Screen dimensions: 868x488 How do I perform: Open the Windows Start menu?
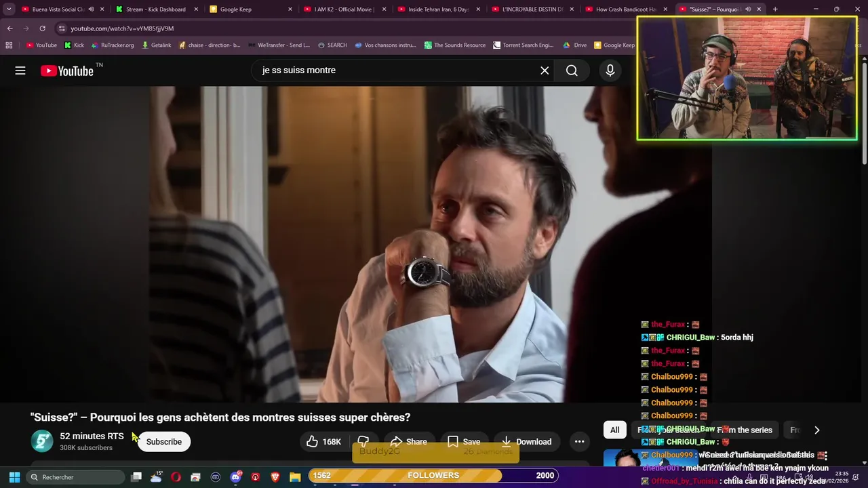click(x=14, y=477)
